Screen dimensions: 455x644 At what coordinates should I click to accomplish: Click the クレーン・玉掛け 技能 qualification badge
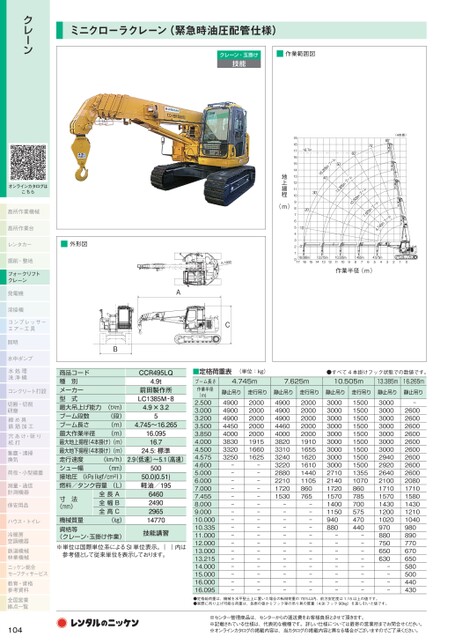pos(239,59)
